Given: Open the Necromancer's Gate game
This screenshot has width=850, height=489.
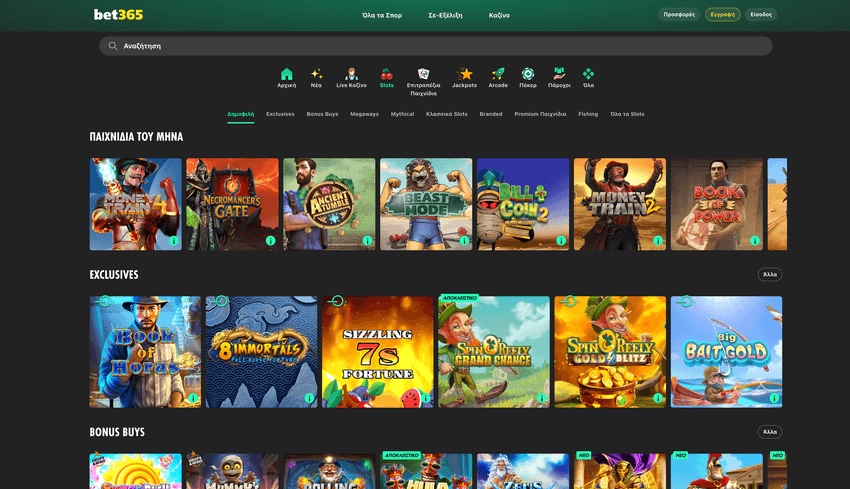Looking at the screenshot, I should [x=233, y=204].
